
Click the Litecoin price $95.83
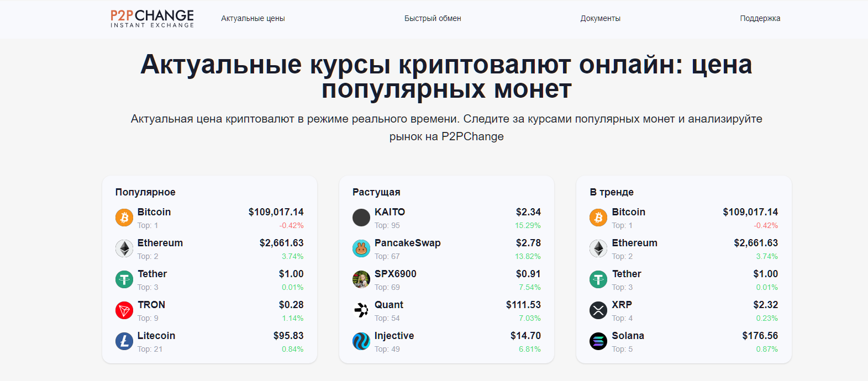(288, 336)
